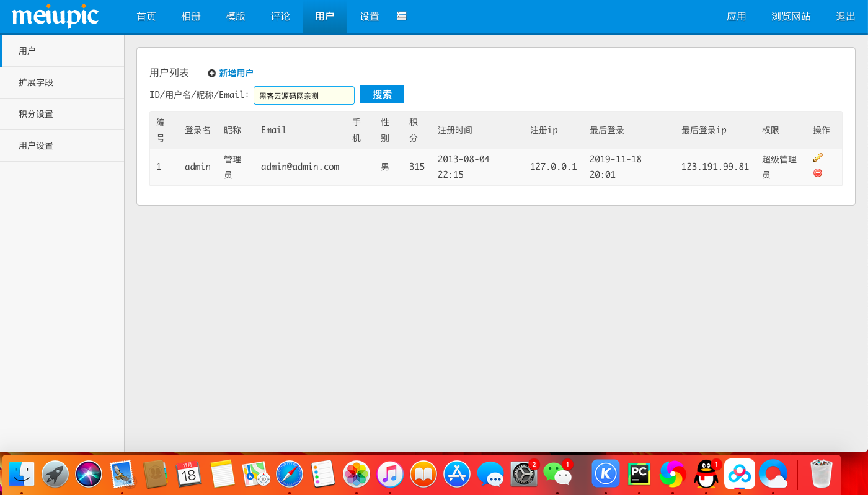The height and width of the screenshot is (495, 868).
Task: Click the plus icon beside 新增用户
Action: (x=211, y=73)
